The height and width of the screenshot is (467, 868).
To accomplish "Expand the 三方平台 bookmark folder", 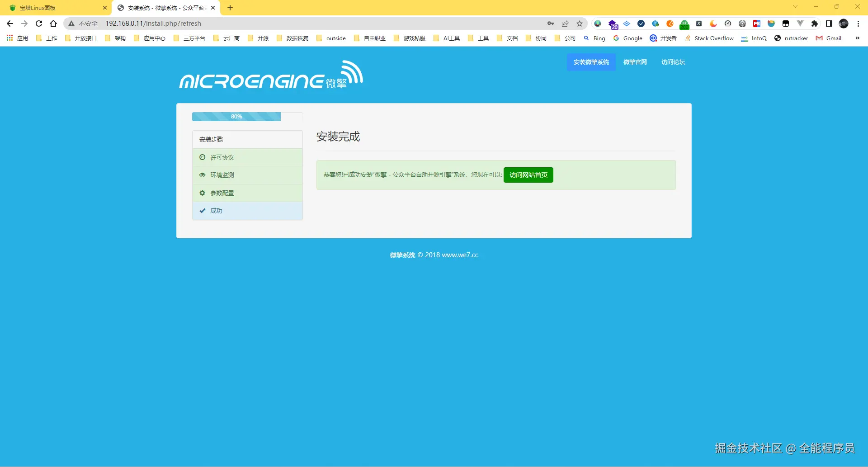I will click(189, 38).
